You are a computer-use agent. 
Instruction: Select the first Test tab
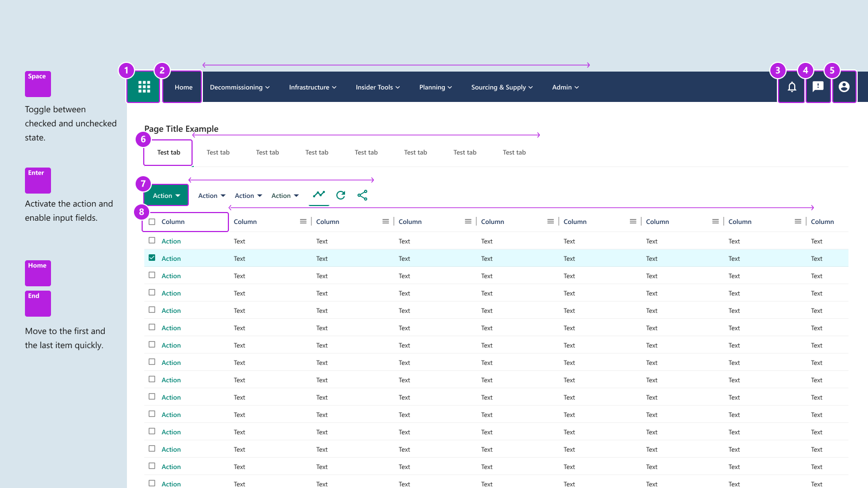[x=169, y=152]
